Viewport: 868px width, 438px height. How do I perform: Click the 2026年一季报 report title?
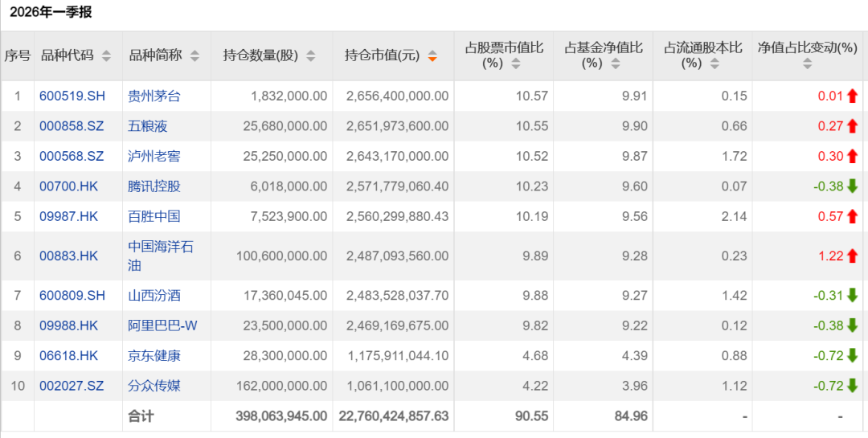(x=51, y=12)
